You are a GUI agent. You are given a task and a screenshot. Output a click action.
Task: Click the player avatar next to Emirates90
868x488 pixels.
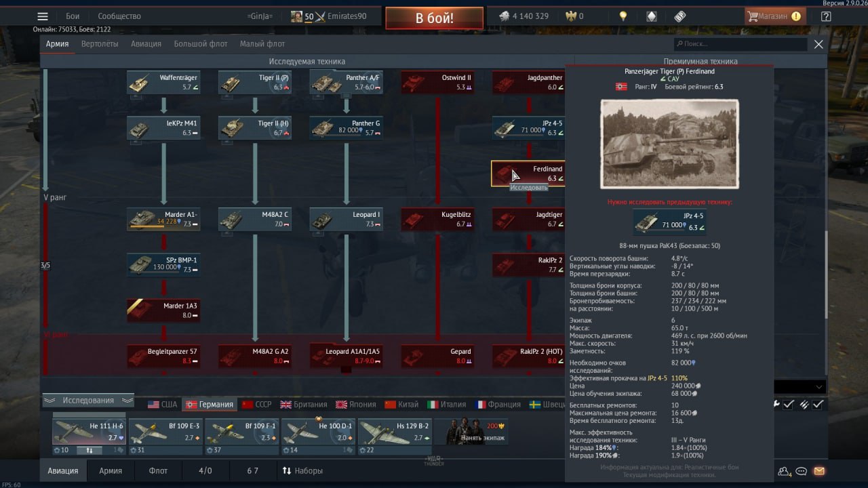click(x=296, y=16)
